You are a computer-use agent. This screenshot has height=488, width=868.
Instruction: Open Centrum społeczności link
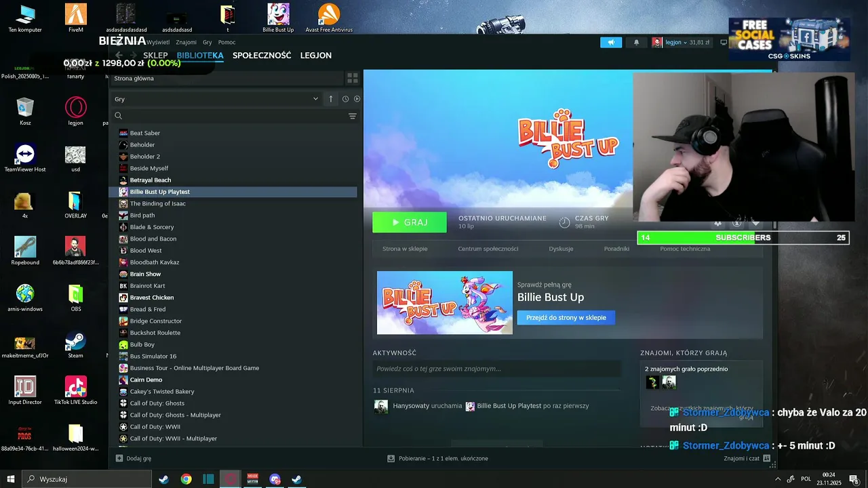488,249
